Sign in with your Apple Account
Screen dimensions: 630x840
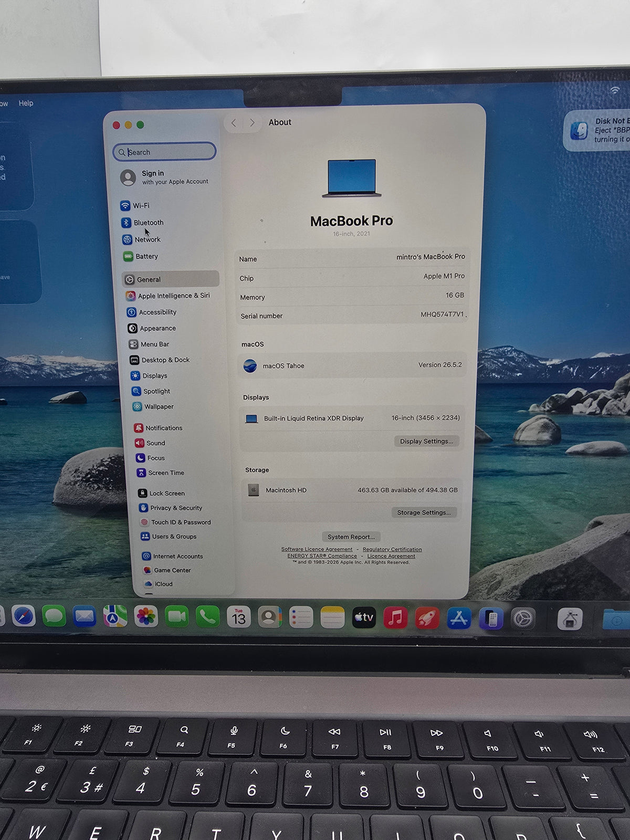(x=164, y=177)
